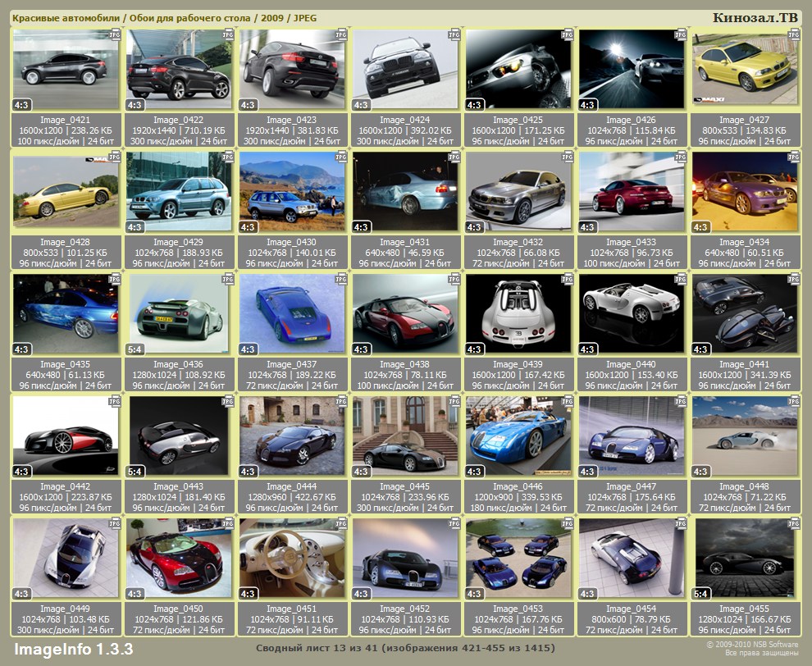Click the '640x480 | 46.59 КБ' size text

(405, 253)
